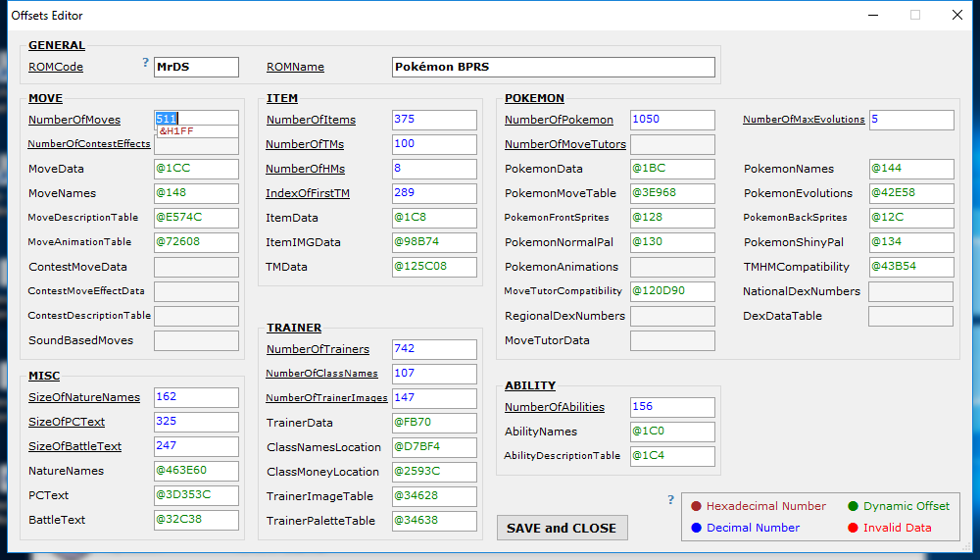The image size is (980, 560).
Task: Click the SizeOfNatureNames underlined label
Action: tap(84, 397)
